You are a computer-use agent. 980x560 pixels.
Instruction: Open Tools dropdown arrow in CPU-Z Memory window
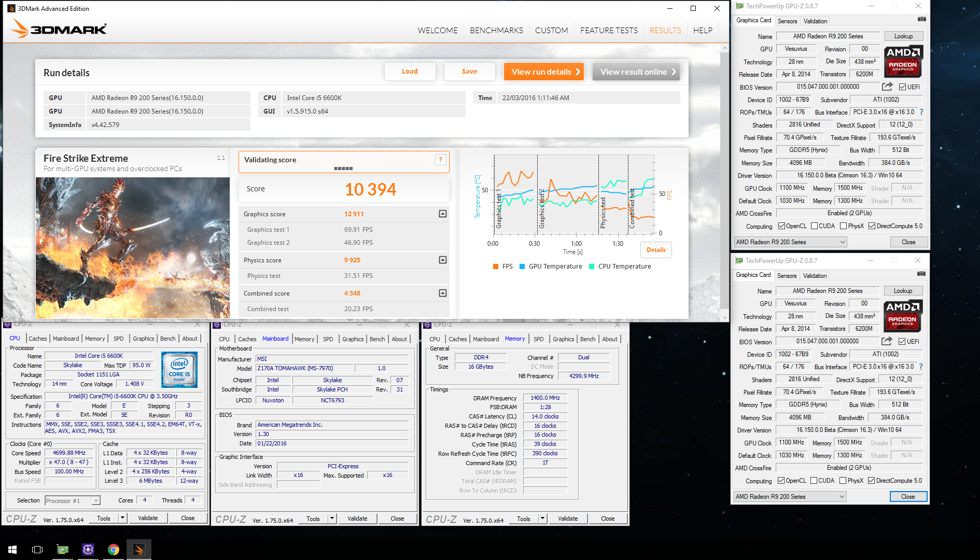click(543, 519)
